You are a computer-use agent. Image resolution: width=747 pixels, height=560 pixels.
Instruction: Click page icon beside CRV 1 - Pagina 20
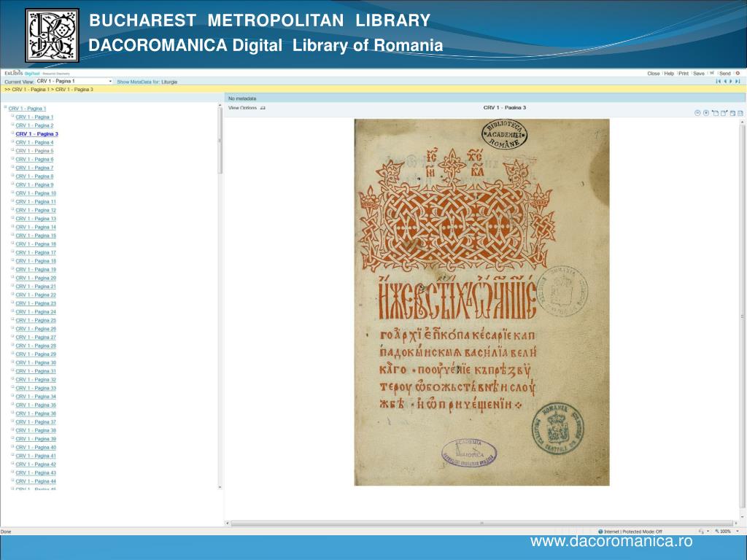coord(12,278)
